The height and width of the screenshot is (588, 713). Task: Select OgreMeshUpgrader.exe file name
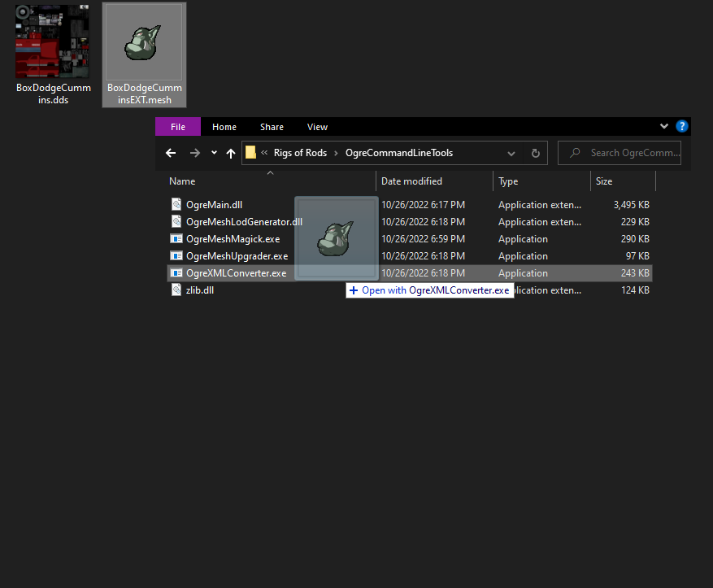[237, 256]
